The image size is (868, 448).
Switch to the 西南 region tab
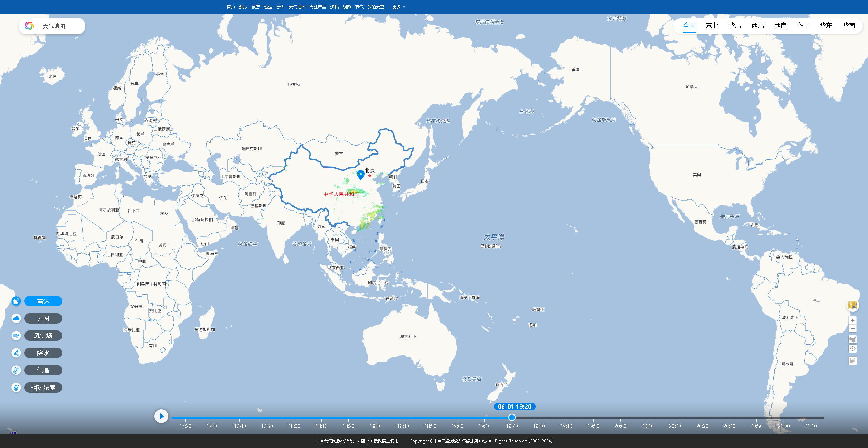[780, 26]
